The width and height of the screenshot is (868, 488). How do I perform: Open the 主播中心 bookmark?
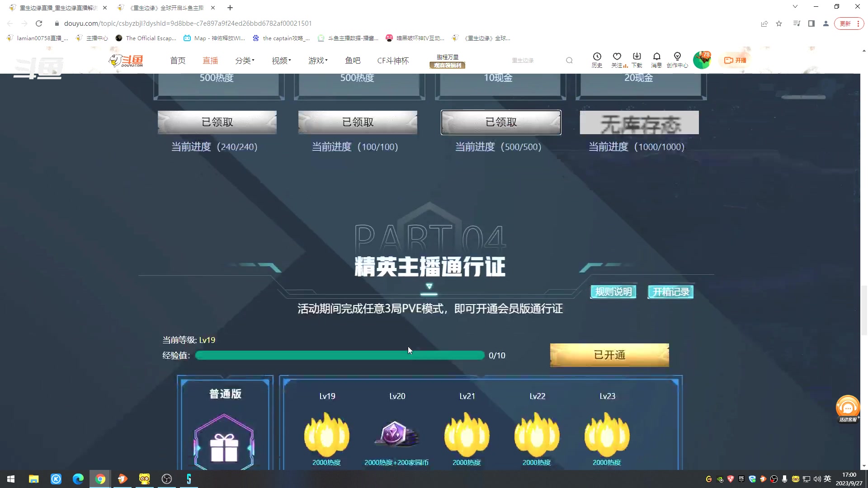(x=92, y=38)
